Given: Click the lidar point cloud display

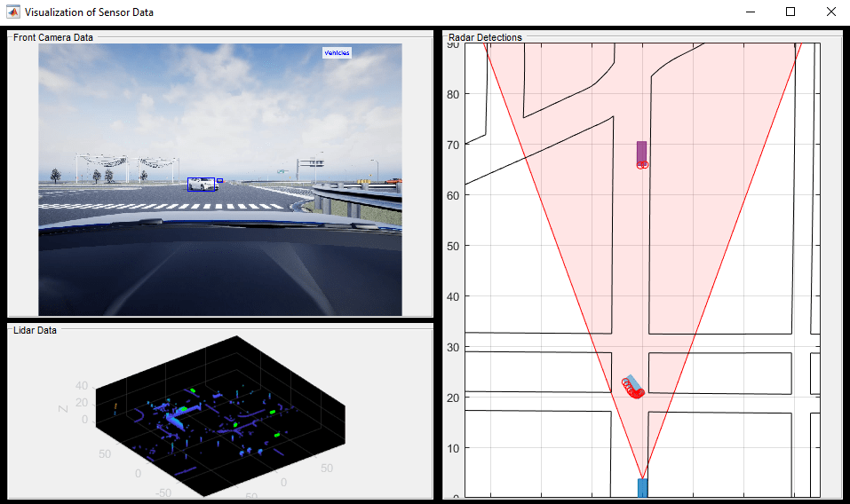Looking at the screenshot, I should coord(220,415).
